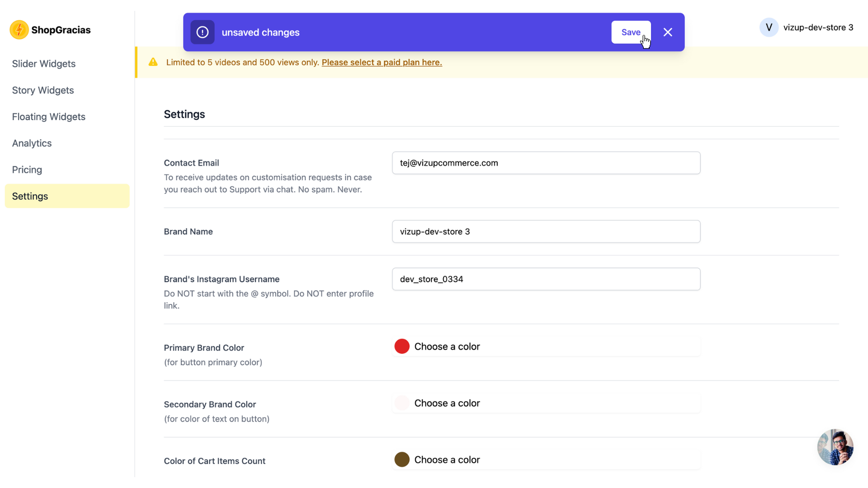The image size is (868, 488).
Task: Click the ShopGracias lightning bolt logo
Action: click(x=19, y=30)
